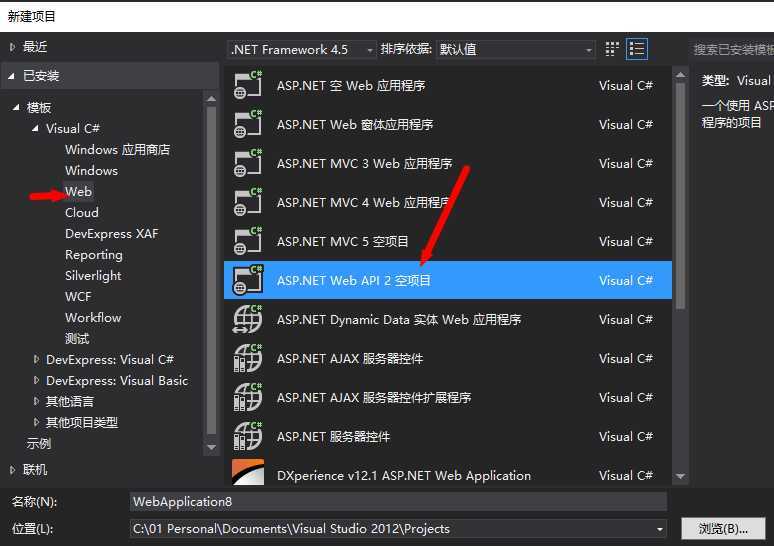Collapse the 已安装 section
The image size is (774, 546).
(12, 76)
